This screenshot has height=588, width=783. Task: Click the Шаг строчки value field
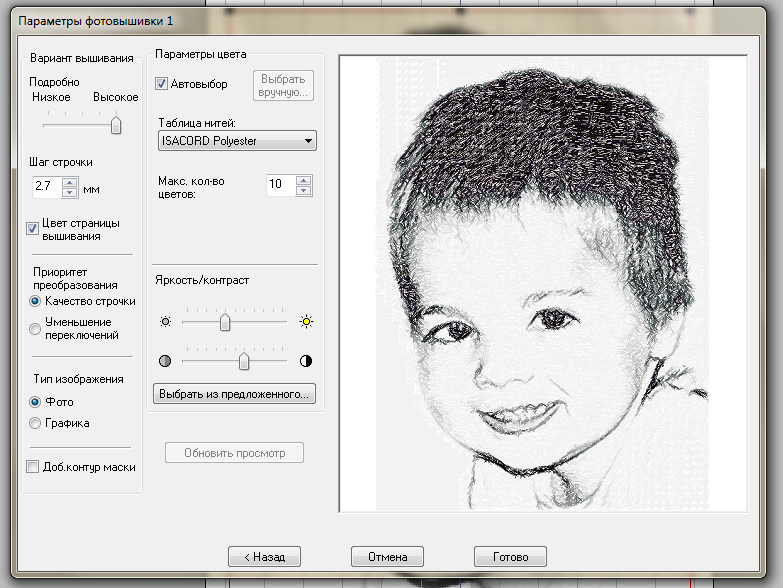tap(46, 186)
